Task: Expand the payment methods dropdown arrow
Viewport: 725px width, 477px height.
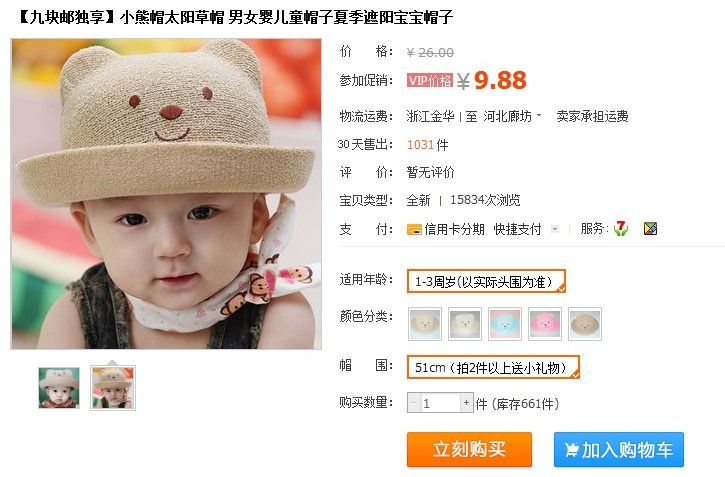Action: point(555,229)
